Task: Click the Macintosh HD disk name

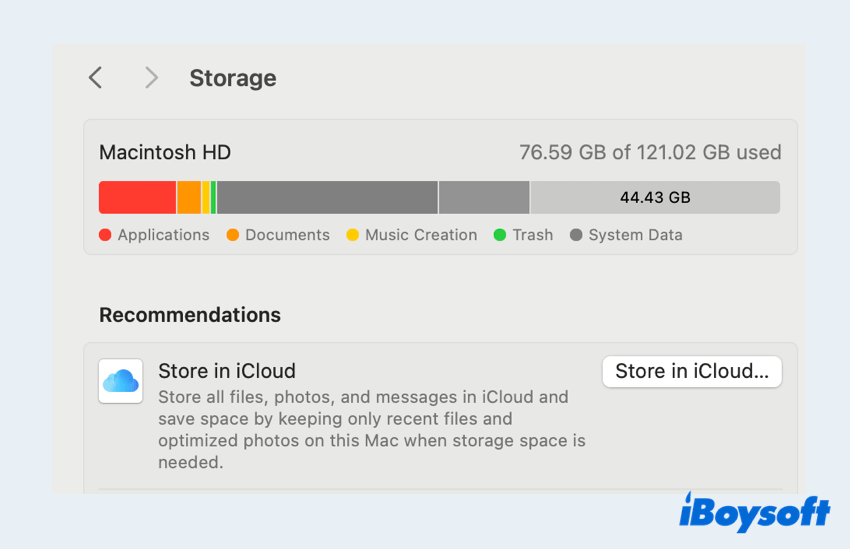Action: 165,153
